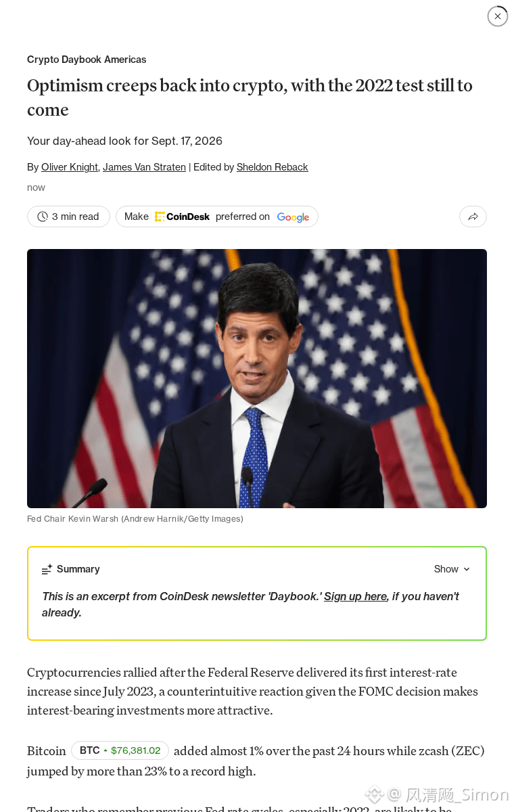
Task: Click the Summary heading text
Action: 78,569
